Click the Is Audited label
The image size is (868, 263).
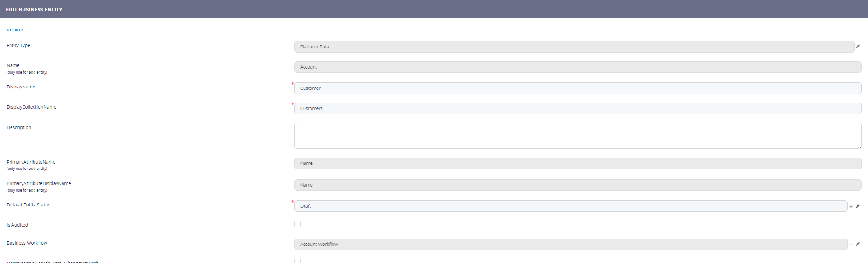point(17,225)
